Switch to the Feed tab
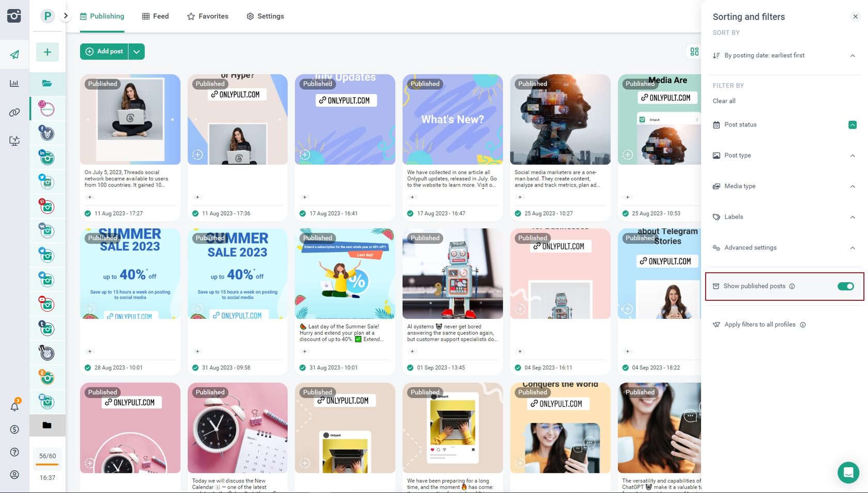This screenshot has width=868, height=493. [x=156, y=16]
